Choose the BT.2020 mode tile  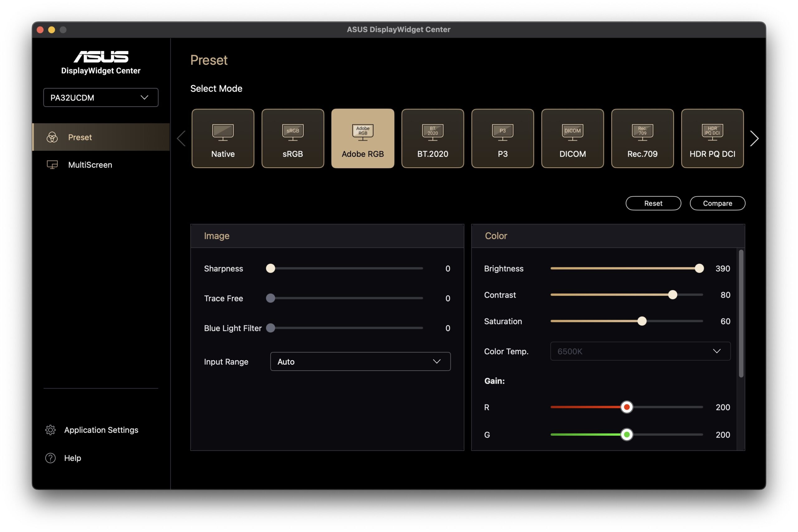tap(433, 138)
